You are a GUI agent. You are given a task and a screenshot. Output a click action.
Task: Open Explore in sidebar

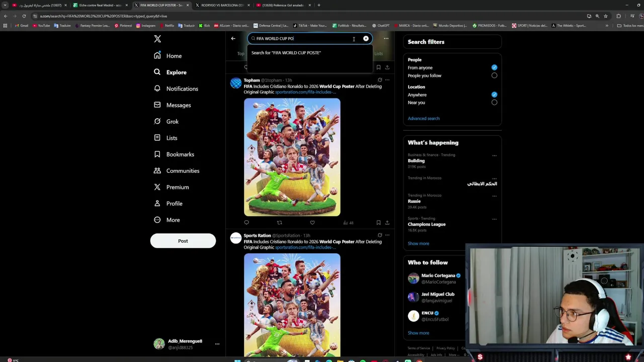pos(170,72)
